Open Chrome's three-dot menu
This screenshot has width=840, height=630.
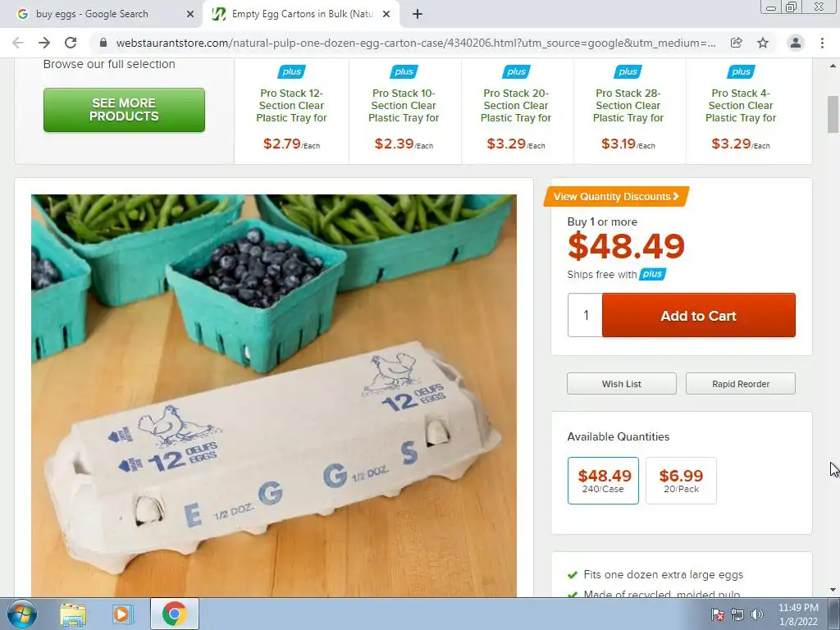pos(822,43)
